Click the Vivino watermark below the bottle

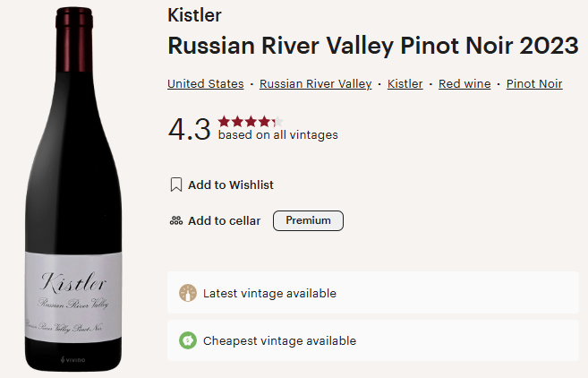(72, 361)
